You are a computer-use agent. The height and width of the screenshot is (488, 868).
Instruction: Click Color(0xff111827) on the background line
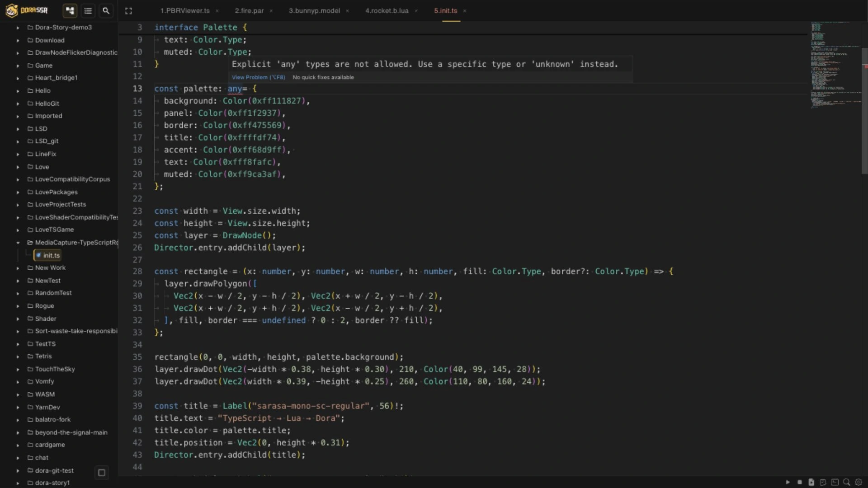pyautogui.click(x=264, y=101)
